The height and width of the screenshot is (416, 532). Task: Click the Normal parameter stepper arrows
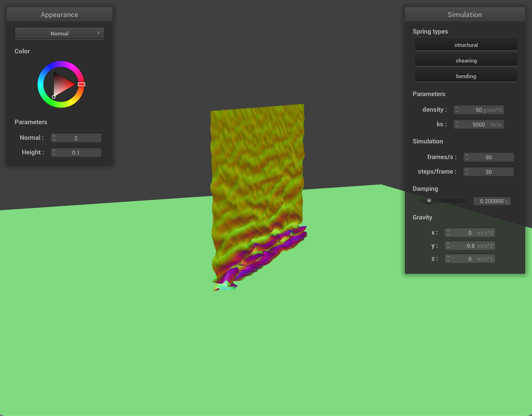click(54, 138)
